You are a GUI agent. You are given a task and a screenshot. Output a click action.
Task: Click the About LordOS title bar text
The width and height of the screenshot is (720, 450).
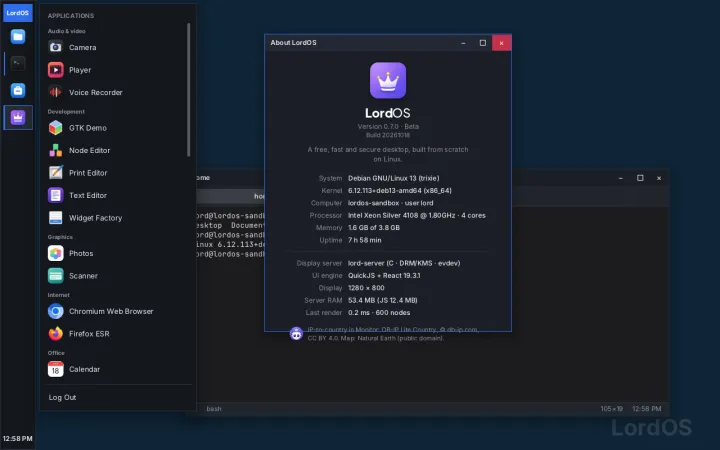click(293, 43)
